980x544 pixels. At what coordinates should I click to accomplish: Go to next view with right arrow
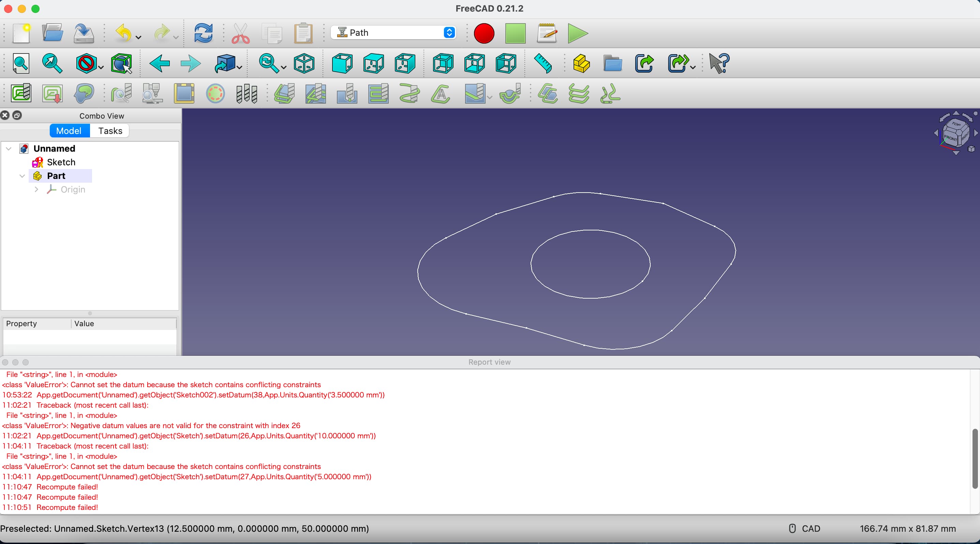coord(191,63)
